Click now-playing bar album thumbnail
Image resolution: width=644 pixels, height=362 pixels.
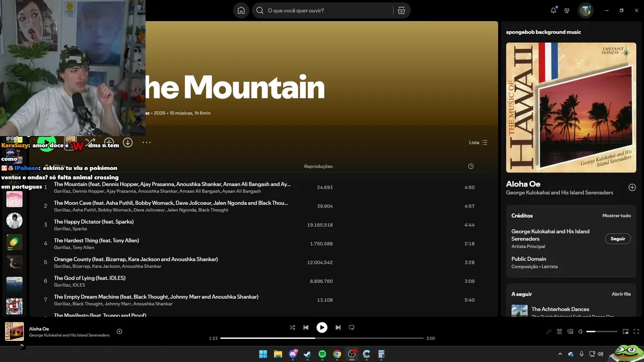pyautogui.click(x=14, y=331)
